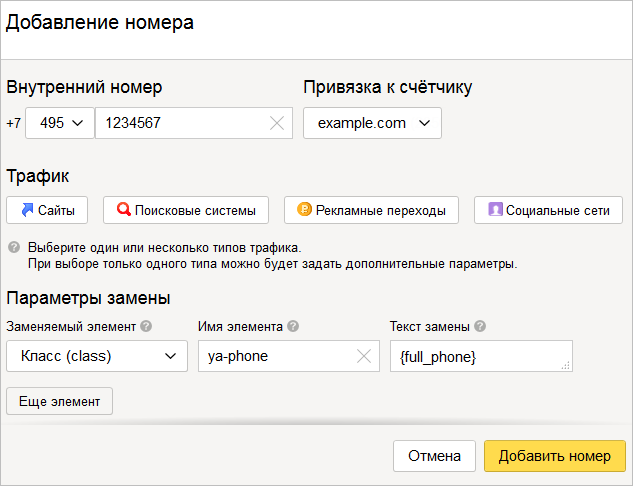Click help icon next to traffic type hint
This screenshot has height=486, width=633.
14,247
